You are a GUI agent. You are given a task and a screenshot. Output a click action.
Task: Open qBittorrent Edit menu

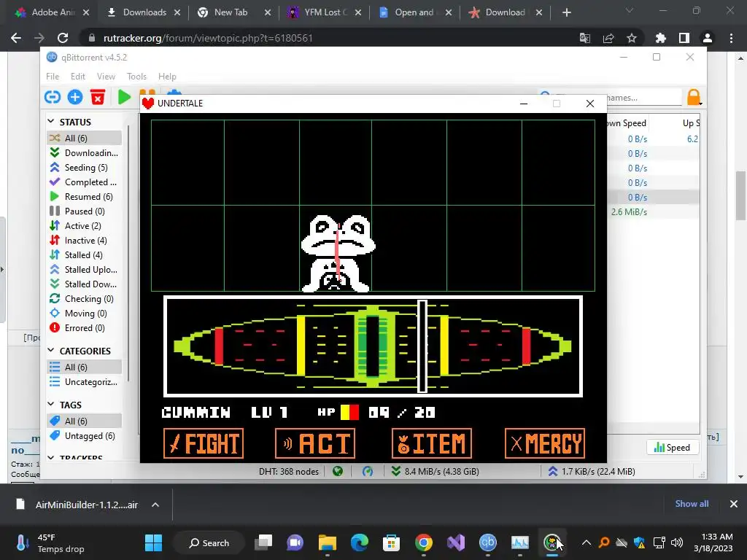77,76
